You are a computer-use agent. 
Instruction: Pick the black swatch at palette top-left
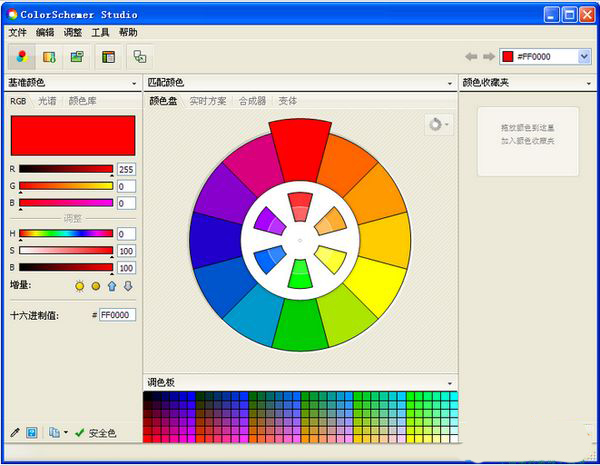point(147,396)
